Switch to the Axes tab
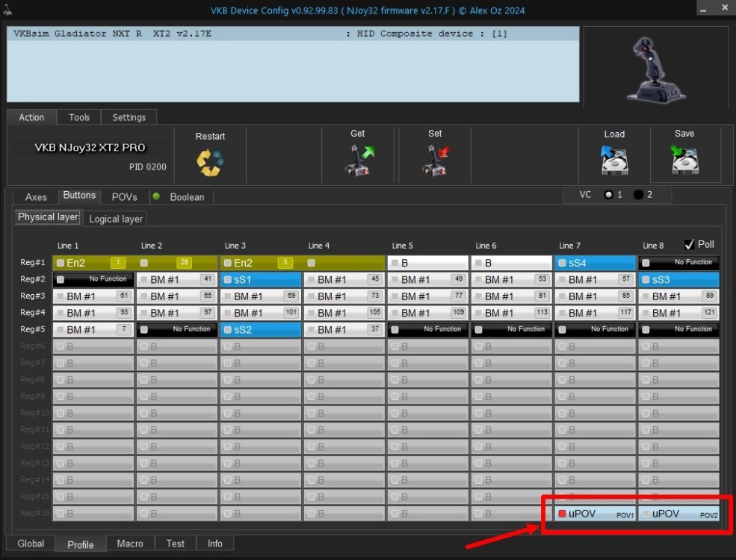The height and width of the screenshot is (560, 736). click(36, 197)
